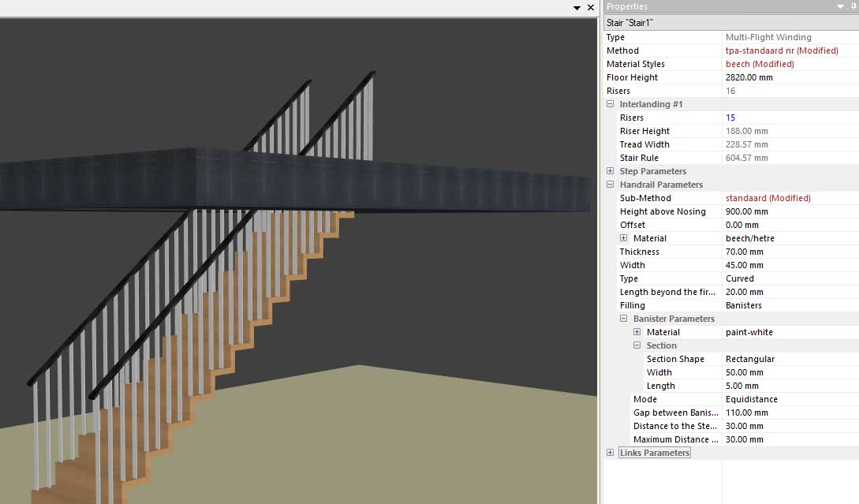Expand the banister Material row showing paint-white

click(x=637, y=332)
